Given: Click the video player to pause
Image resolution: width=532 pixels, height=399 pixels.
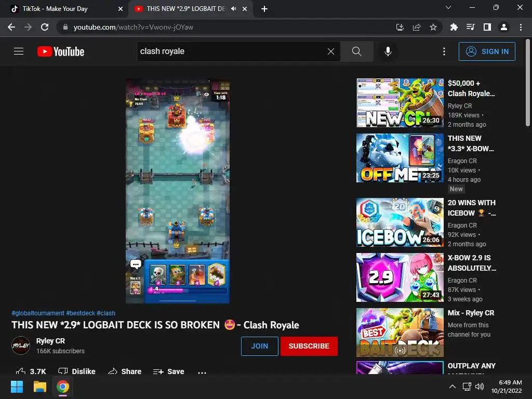Looking at the screenshot, I should (x=178, y=191).
